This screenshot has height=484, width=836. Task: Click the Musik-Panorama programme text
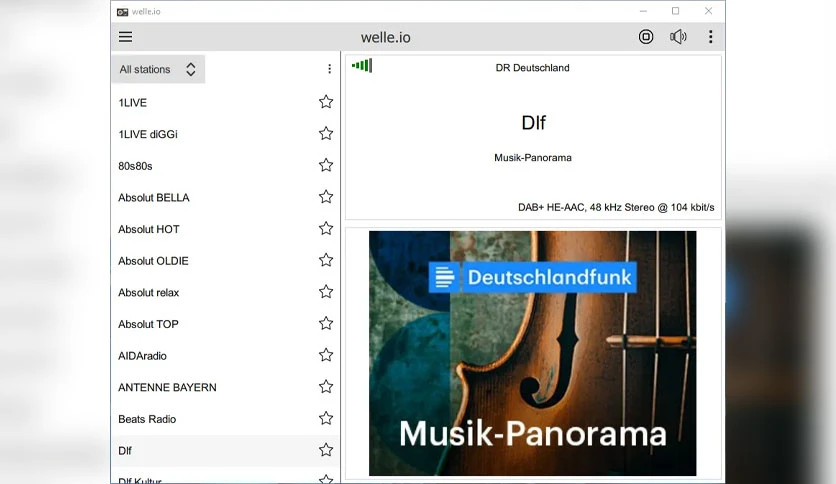[x=533, y=158]
